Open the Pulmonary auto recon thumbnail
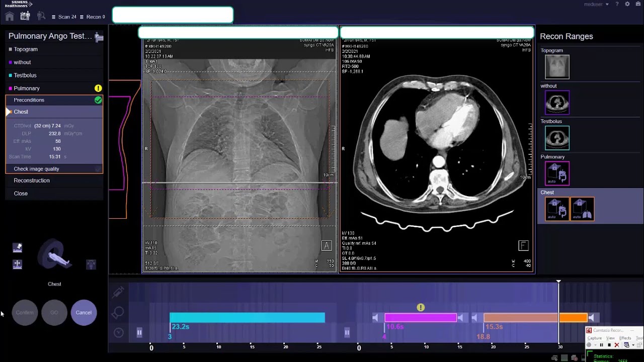 (557, 173)
